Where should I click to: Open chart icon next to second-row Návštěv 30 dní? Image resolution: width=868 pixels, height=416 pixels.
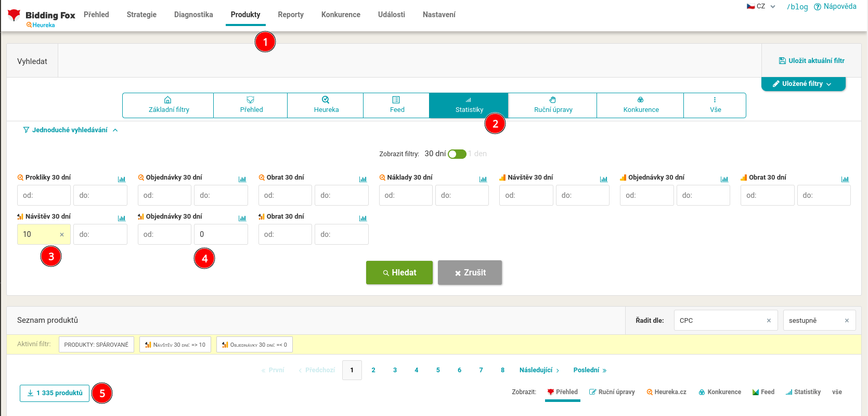(122, 218)
